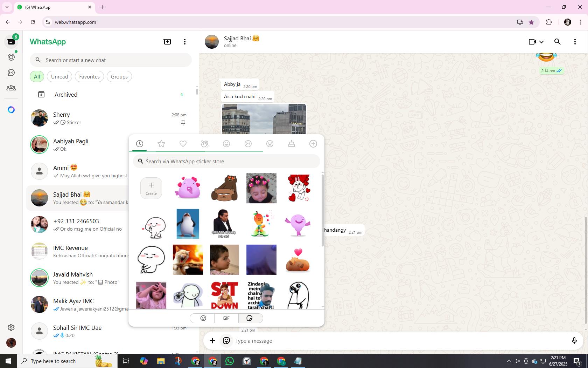Open the Javaid Mahvish chat
The height and width of the screenshot is (368, 588).
click(77, 278)
